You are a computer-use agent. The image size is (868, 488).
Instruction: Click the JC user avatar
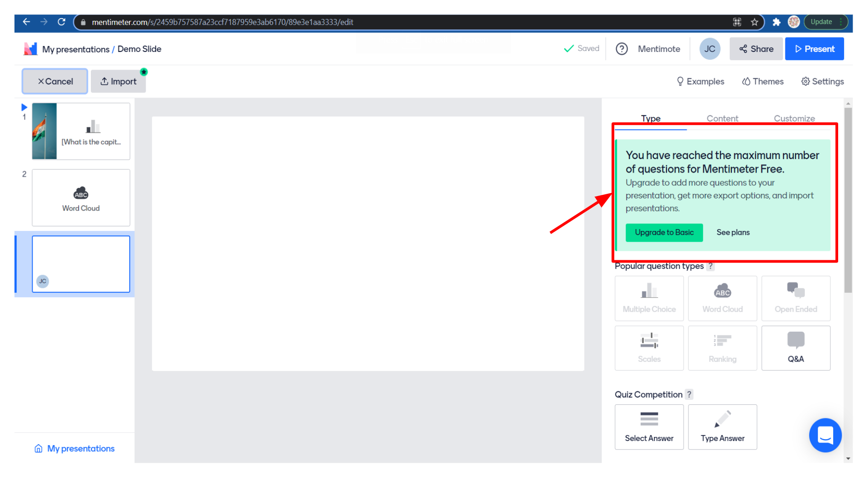709,49
